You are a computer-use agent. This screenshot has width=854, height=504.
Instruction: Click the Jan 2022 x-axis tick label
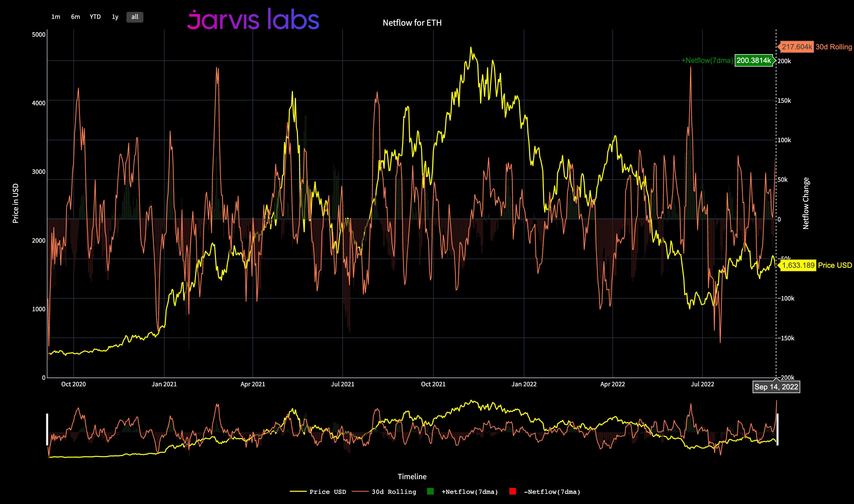[524, 384]
